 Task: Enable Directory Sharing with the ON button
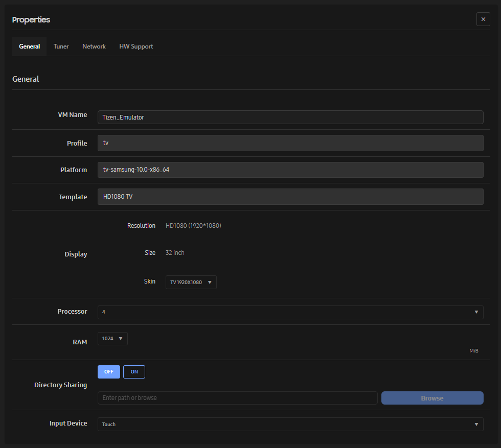[134, 371]
